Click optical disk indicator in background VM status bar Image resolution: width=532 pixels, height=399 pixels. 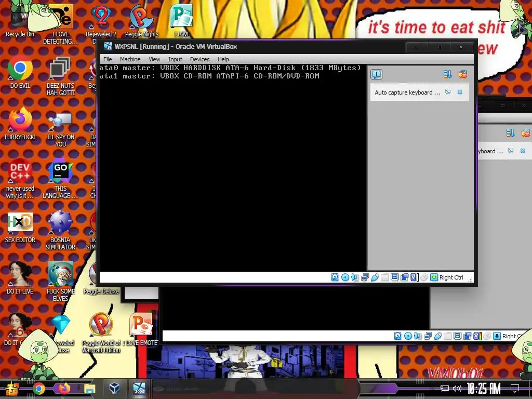(408, 336)
